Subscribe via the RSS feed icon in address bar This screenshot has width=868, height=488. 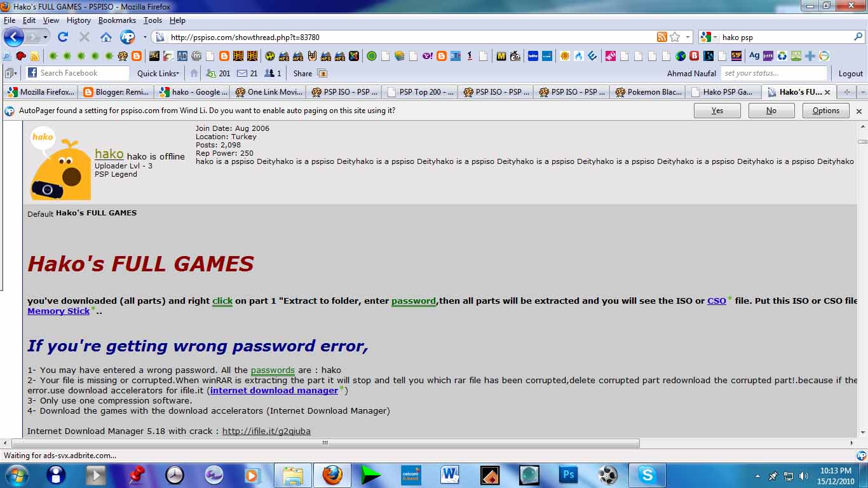(662, 37)
